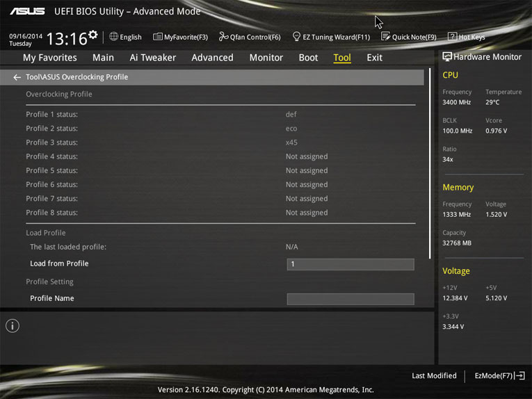Open the Exit tab
Image resolution: width=532 pixels, height=399 pixels.
[x=375, y=58]
